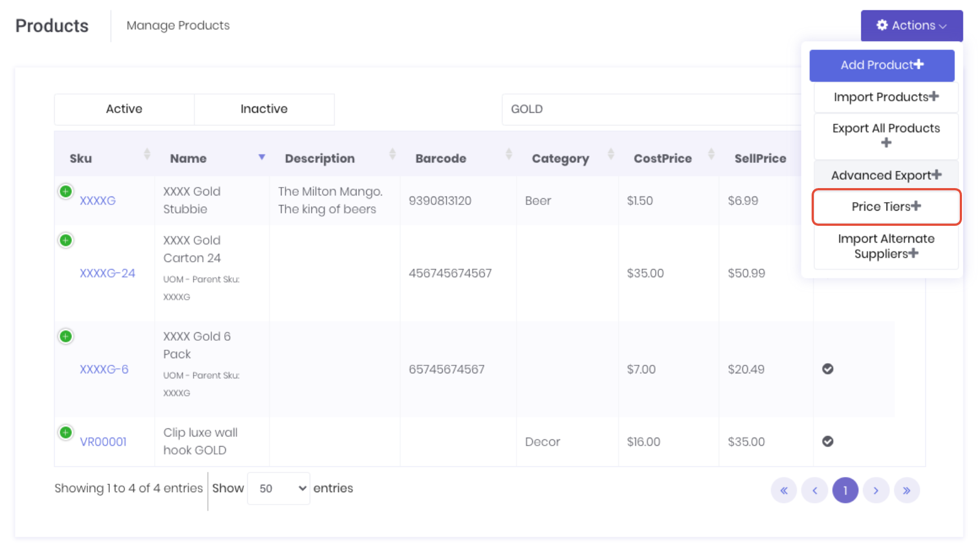Choose Add Product from Actions menu
Image resolution: width=980 pixels, height=553 pixels.
click(882, 65)
